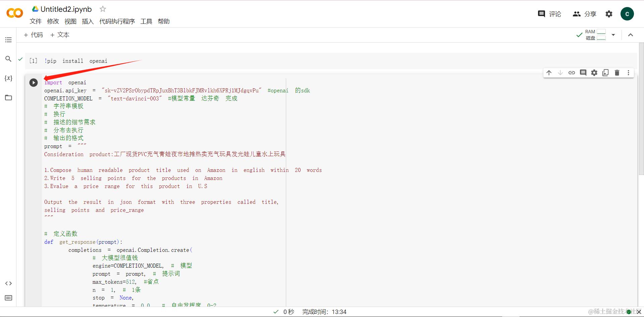Viewport: 644px width, 317px height.
Task: Open the variables {x} inspector
Action: (8, 78)
